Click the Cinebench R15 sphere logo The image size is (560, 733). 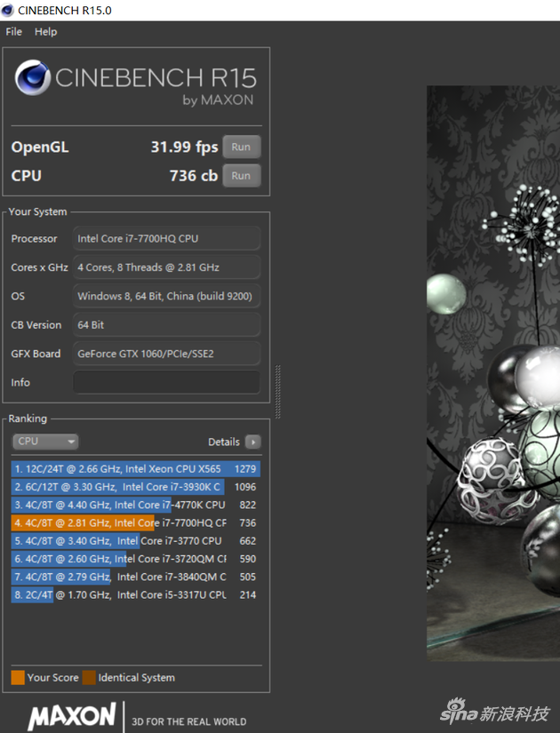[x=32, y=77]
